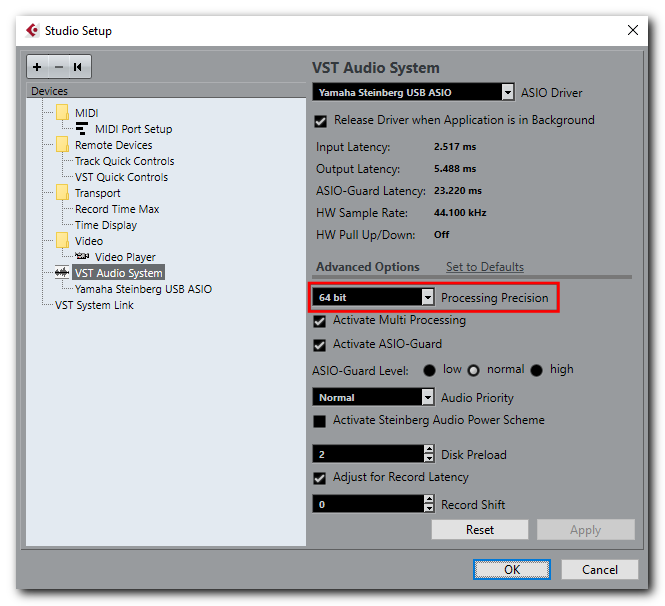The image size is (665, 606).
Task: Click the plus Add Device icon
Action: (37, 67)
